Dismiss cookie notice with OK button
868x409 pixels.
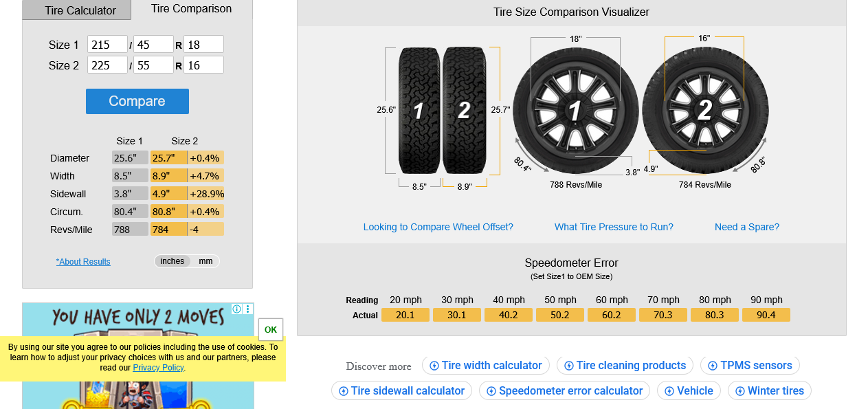point(271,330)
